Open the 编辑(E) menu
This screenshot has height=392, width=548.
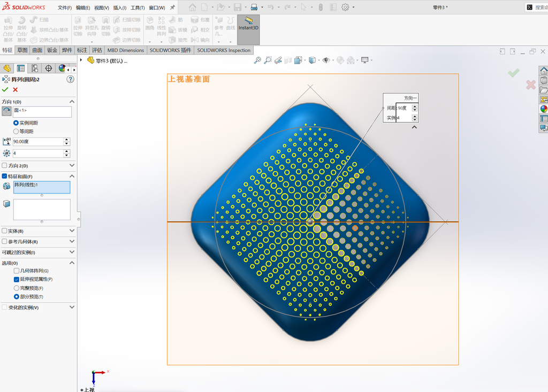[83, 7]
